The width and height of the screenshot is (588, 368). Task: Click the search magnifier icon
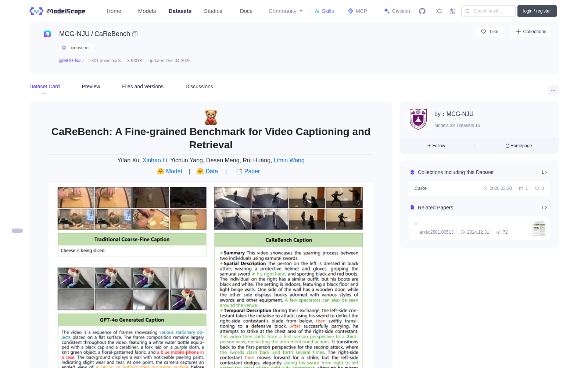(467, 11)
